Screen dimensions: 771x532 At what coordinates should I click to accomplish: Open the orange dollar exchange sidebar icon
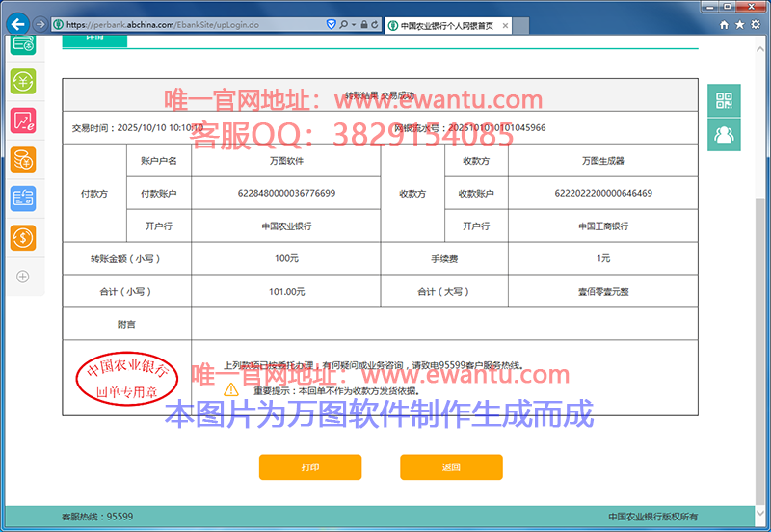click(x=23, y=238)
